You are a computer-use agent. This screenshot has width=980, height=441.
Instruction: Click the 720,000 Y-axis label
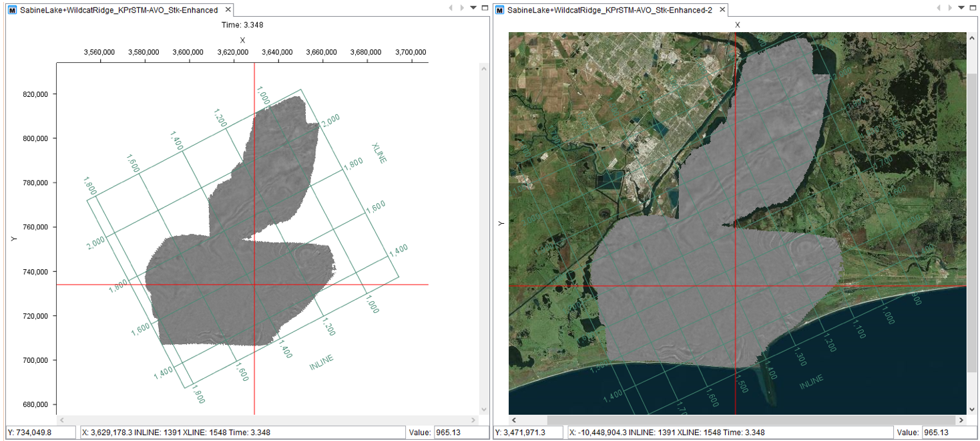coord(35,316)
